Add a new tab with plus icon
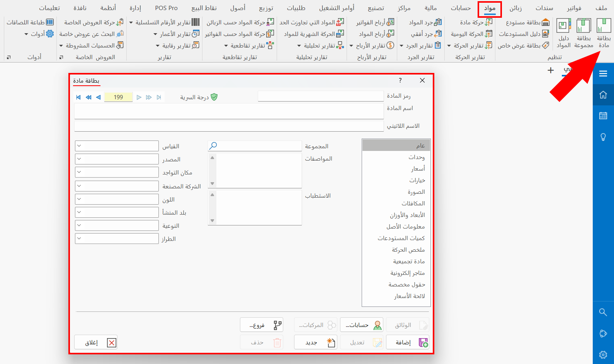Viewport: 614px width, 364px height. pyautogui.click(x=551, y=70)
